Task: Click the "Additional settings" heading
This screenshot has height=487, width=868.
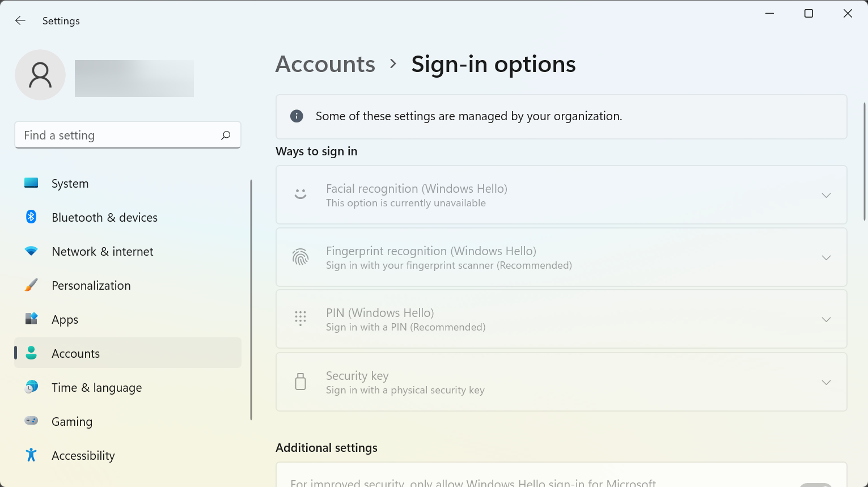Action: [x=327, y=448]
